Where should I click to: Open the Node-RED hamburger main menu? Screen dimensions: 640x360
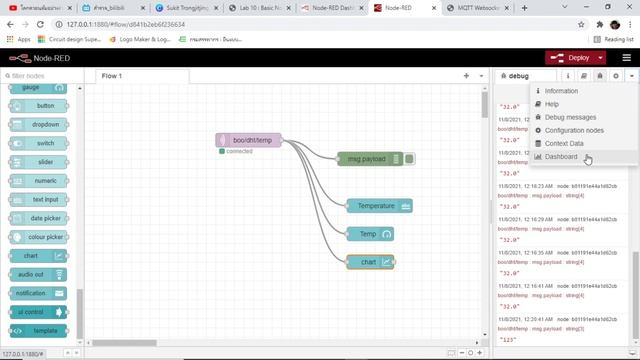pos(627,58)
